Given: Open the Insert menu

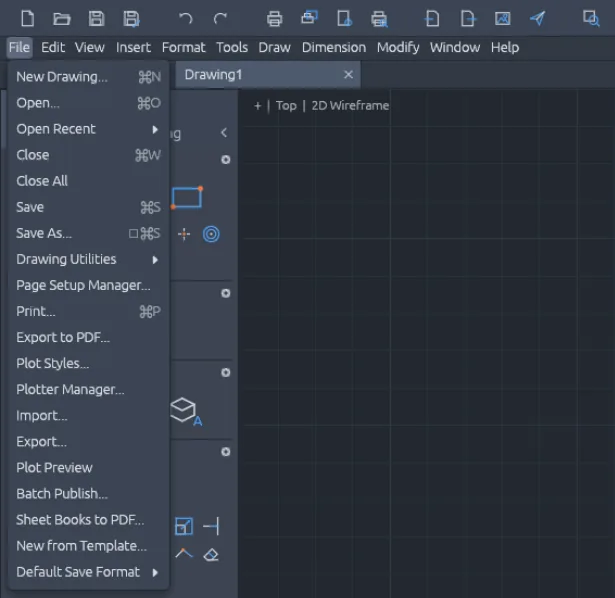Looking at the screenshot, I should click(133, 47).
